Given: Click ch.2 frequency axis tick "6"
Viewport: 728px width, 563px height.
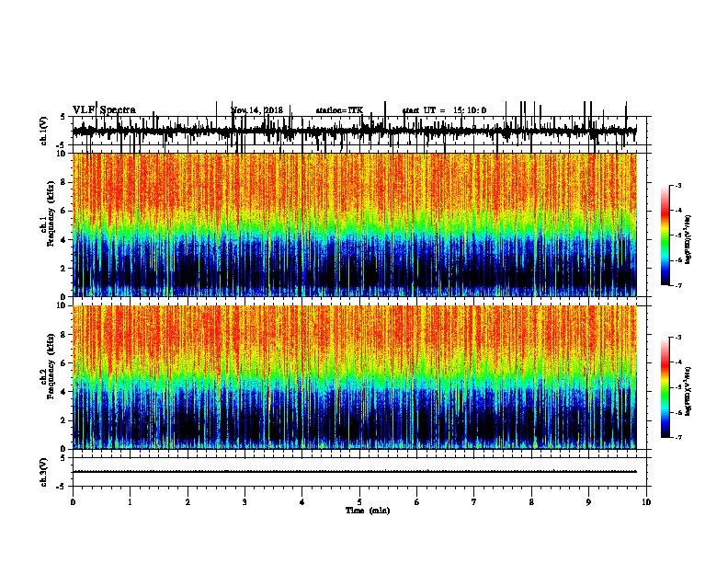Looking at the screenshot, I should 63,363.
